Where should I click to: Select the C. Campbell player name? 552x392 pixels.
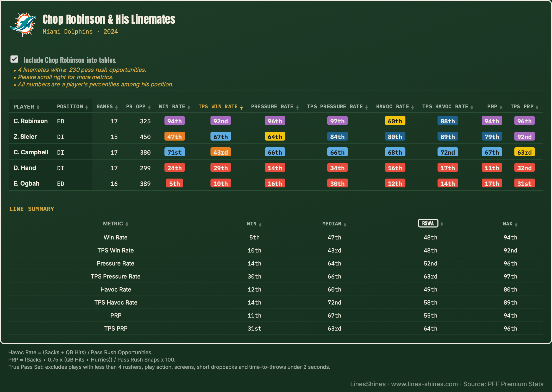pos(31,152)
